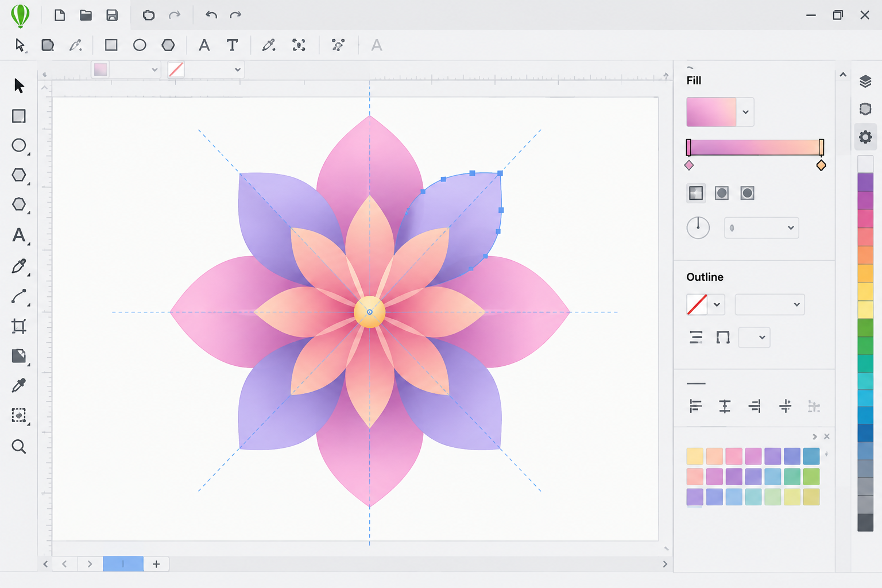This screenshot has width=882, height=588.
Task: Expand the Fill gradient swatch dropdown
Action: [745, 112]
